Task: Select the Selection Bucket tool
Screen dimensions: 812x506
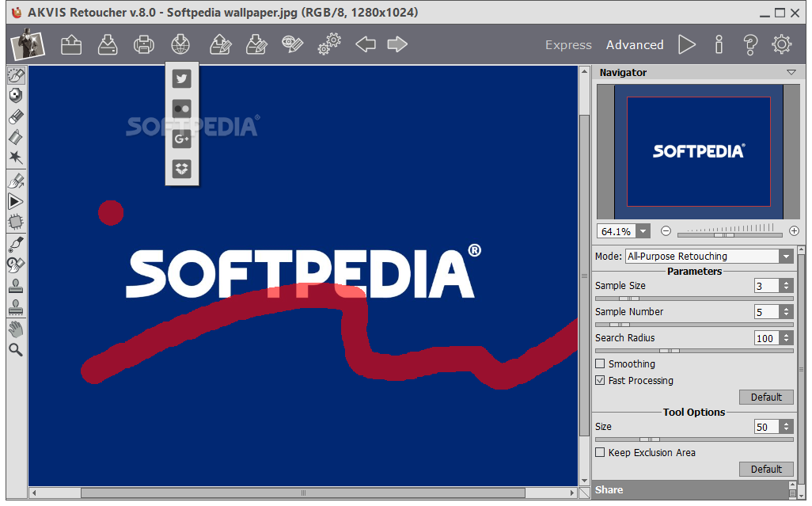Action: pos(16,137)
